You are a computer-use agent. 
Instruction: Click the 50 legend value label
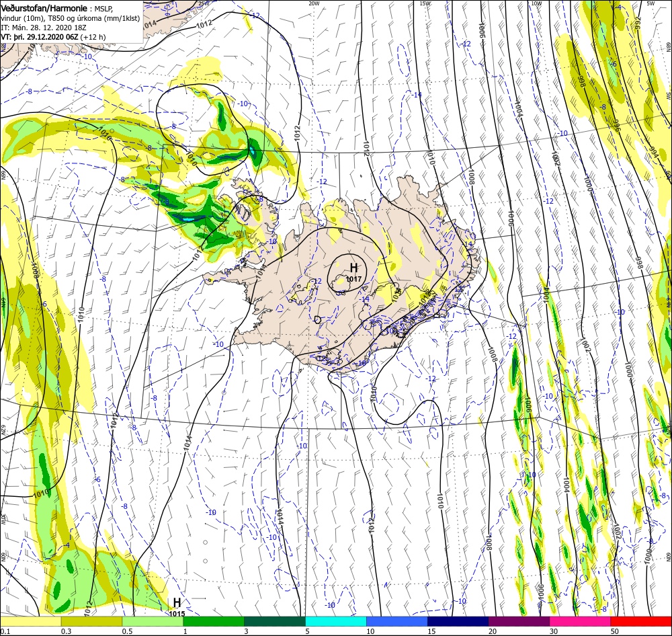coord(615,631)
